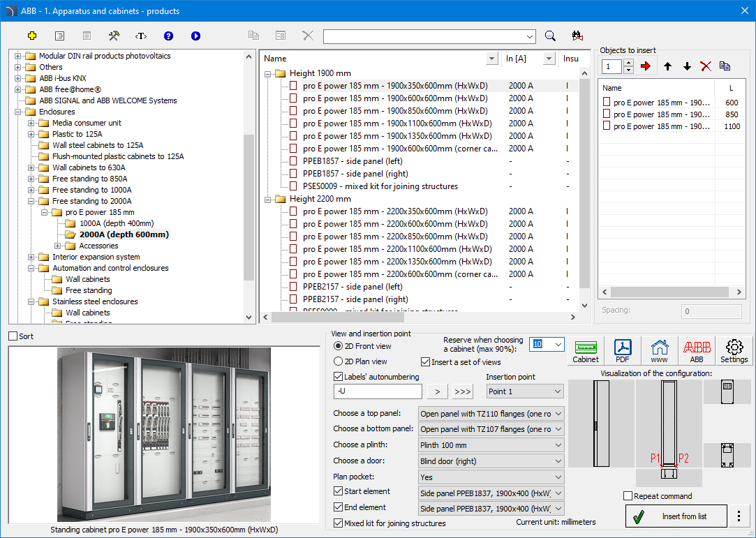Open the blue question mark help icon

point(168,36)
